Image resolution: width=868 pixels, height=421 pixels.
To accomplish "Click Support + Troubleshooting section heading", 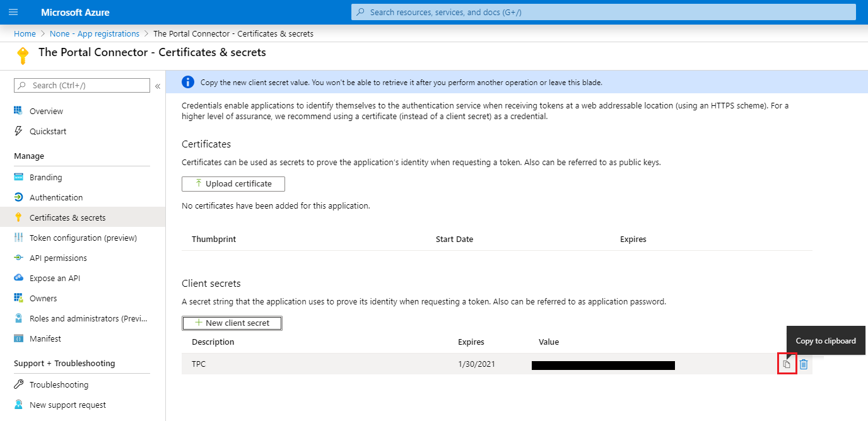I will click(64, 363).
